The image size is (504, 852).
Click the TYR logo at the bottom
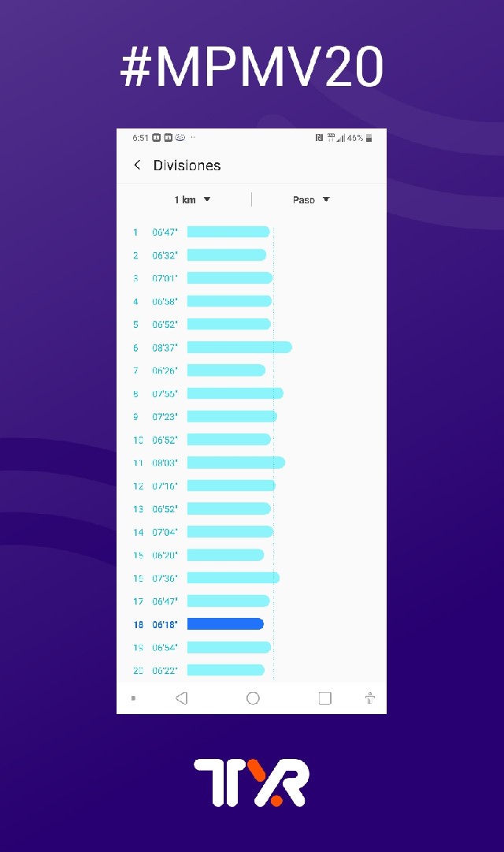[251, 782]
